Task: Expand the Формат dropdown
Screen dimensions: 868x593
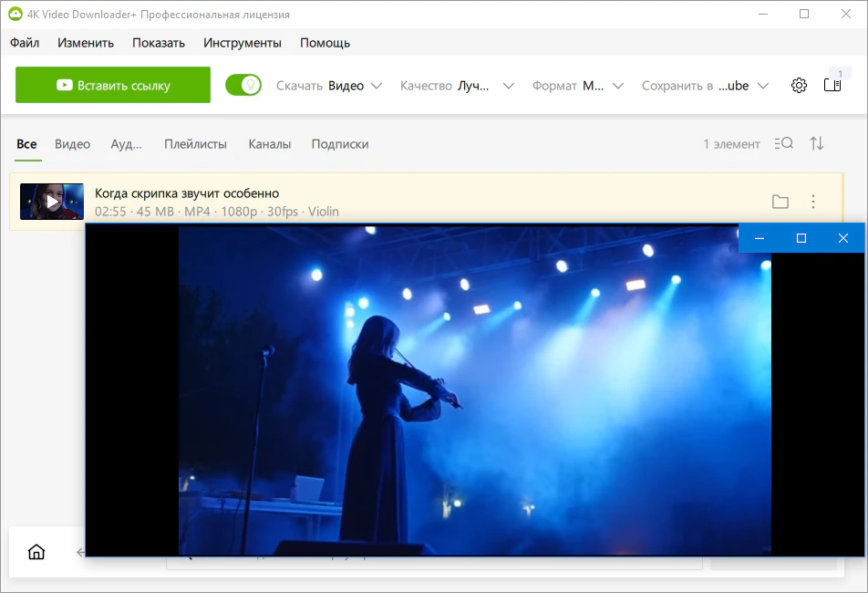Action: tap(578, 86)
